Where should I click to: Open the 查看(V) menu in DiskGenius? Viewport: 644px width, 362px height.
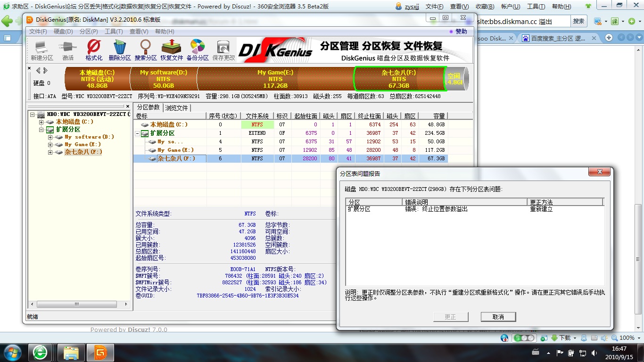tap(139, 31)
